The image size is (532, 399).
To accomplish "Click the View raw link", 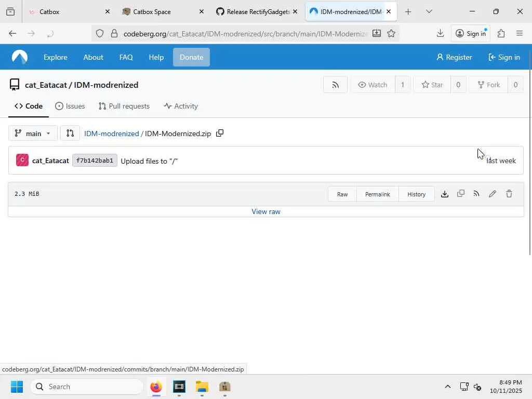I will click(x=265, y=211).
